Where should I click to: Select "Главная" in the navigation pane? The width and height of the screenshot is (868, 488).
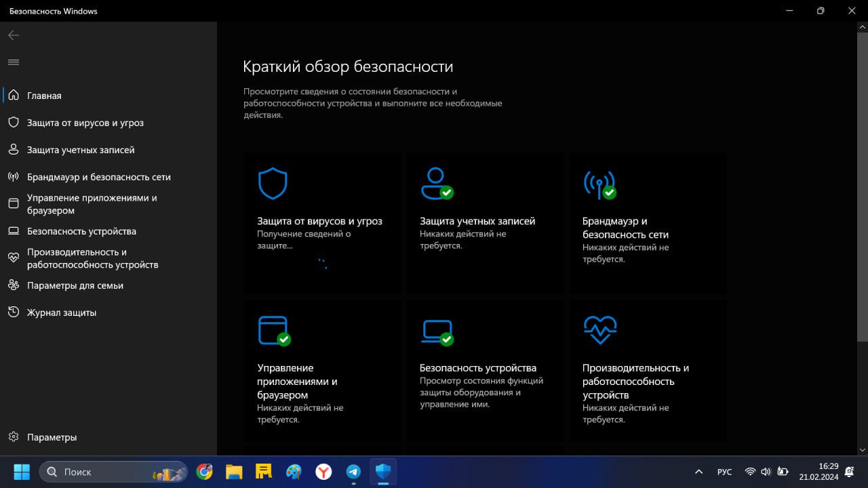pyautogui.click(x=44, y=96)
